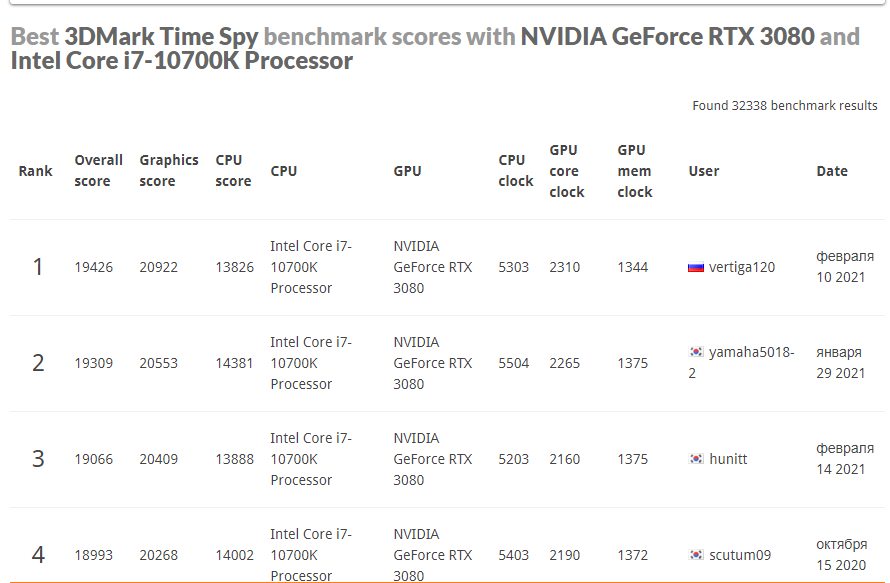Image resolution: width=890 pixels, height=583 pixels.
Task: Sort by the Graphics score column header
Action: click(168, 170)
